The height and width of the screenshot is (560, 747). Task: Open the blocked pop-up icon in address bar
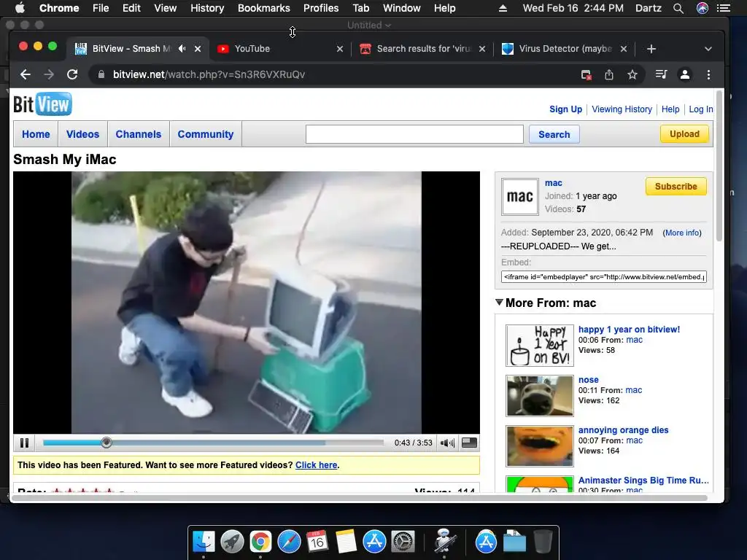tap(586, 74)
